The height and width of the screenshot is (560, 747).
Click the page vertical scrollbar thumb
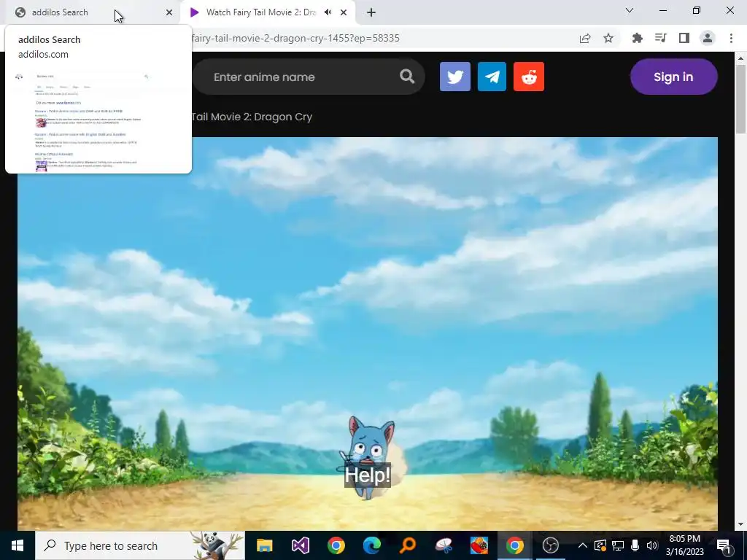741,99
